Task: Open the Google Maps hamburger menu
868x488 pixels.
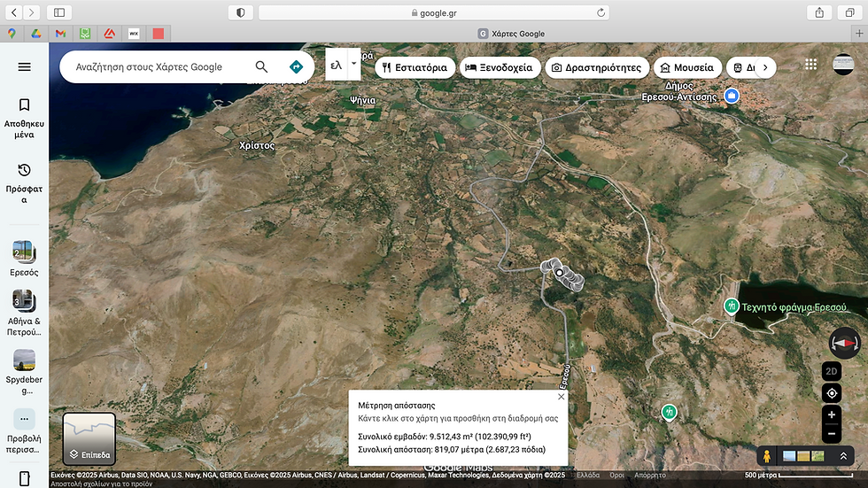Action: [25, 67]
